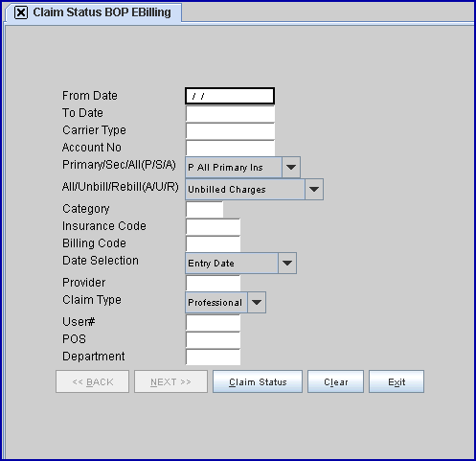Expand the Claim Type Professional dropdown
476x461 pixels.
tap(226, 302)
